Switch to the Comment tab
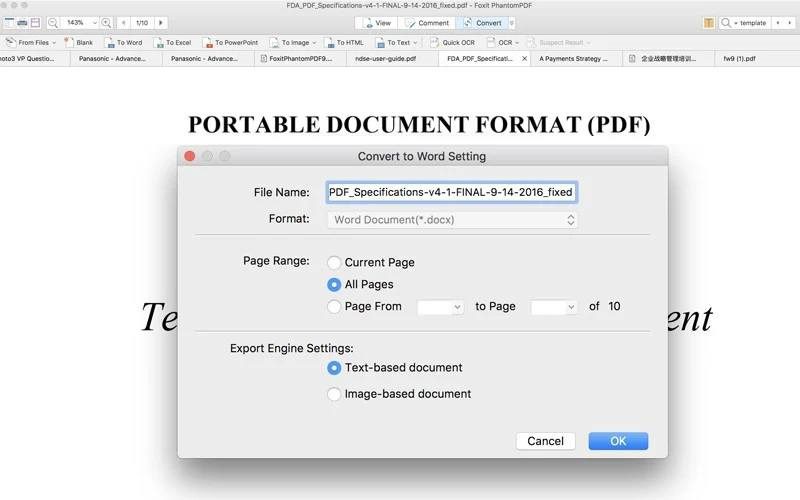Viewport: 800px width, 500px height. click(427, 22)
